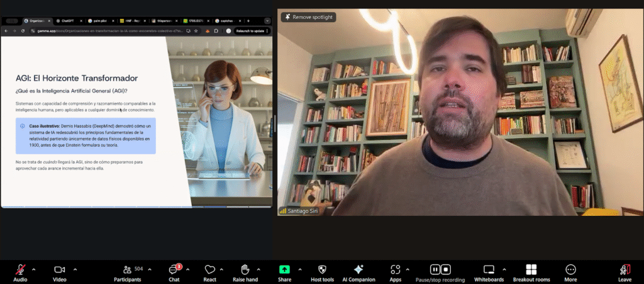This screenshot has height=284, width=644.
Task: Toggle the camera with the Video button
Action: point(60,270)
